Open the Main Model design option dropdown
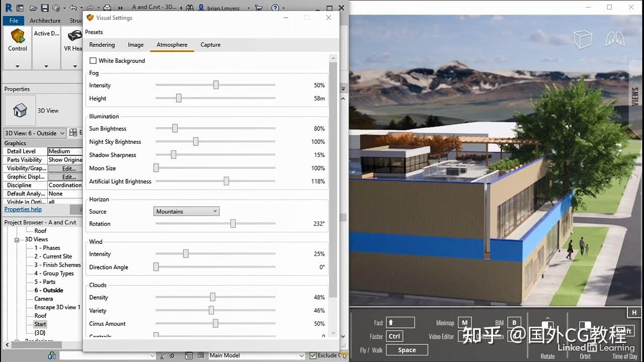This screenshot has width=644, height=362. point(257,355)
